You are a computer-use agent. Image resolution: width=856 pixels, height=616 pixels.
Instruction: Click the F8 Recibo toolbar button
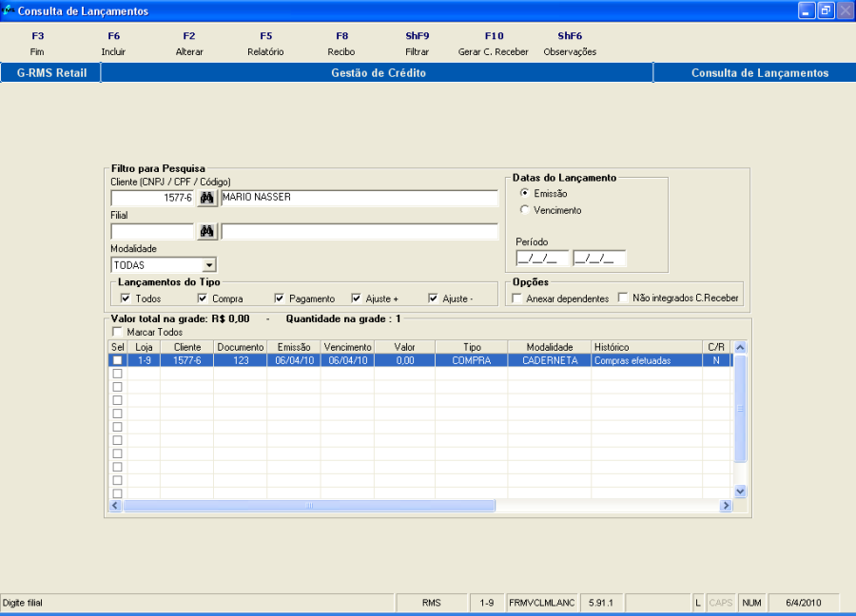click(x=341, y=44)
